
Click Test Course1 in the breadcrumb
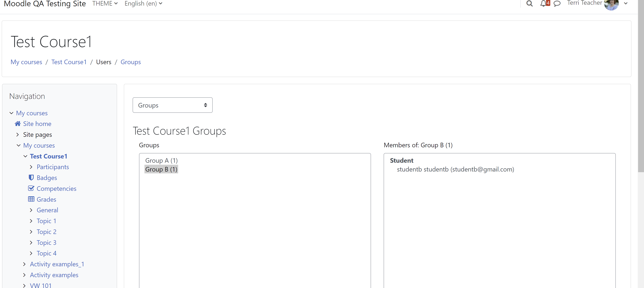pos(69,62)
